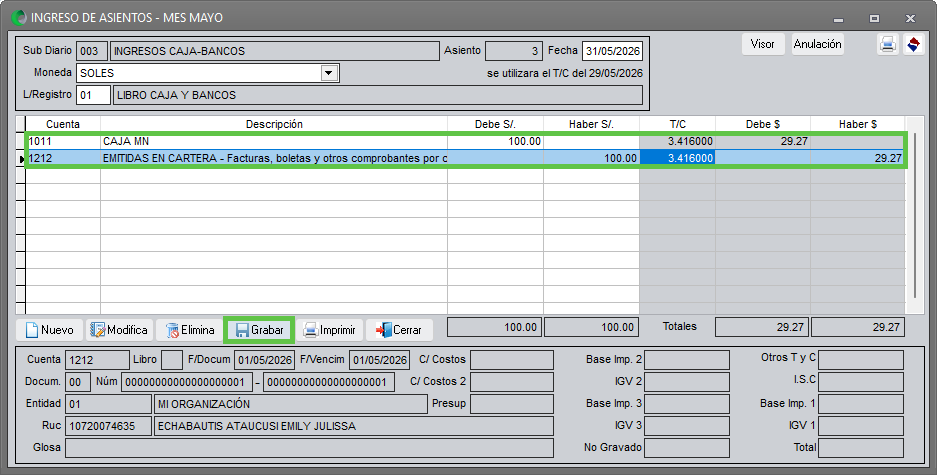
Task: Click the Imprimir button
Action: 329,330
